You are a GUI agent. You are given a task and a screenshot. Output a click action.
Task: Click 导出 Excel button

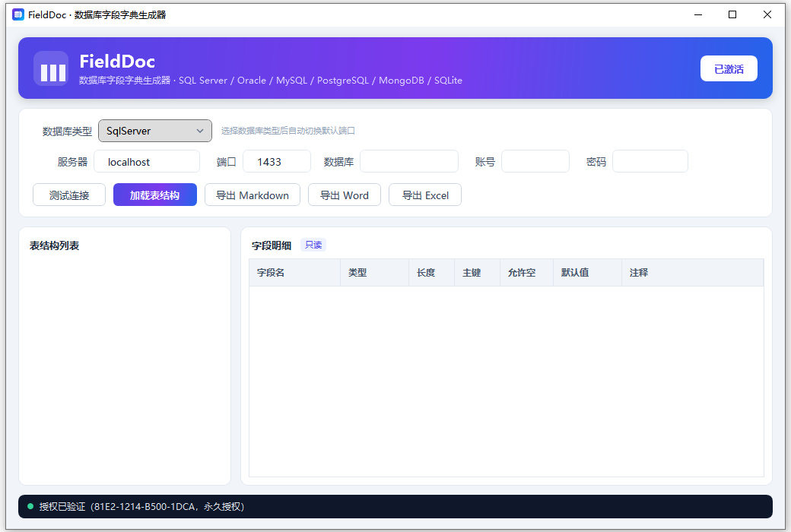tap(425, 195)
